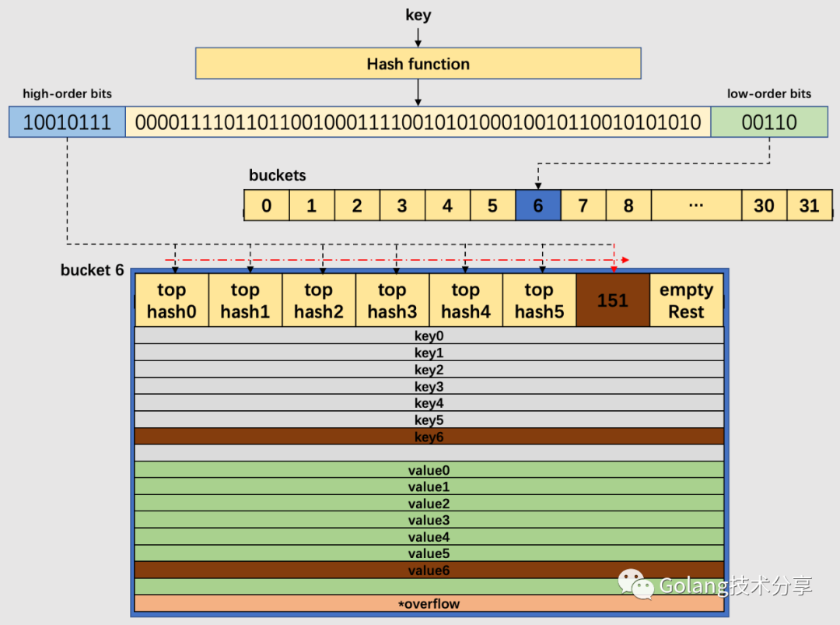Click the key label above the hash function

417,14
